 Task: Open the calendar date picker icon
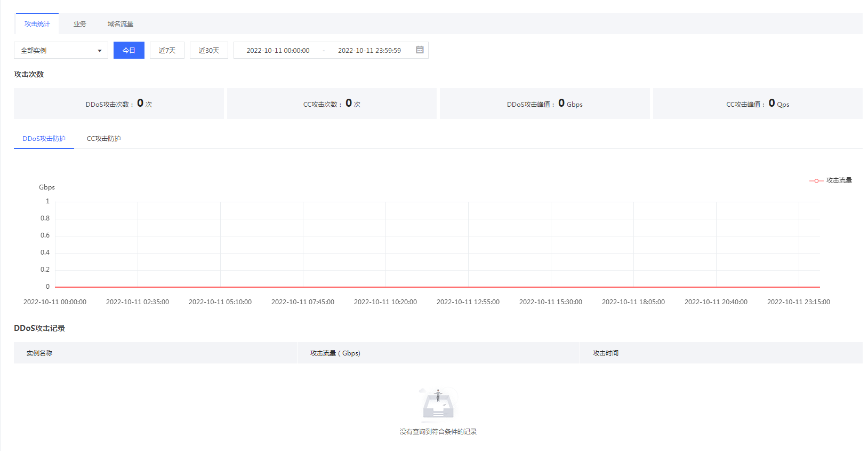click(x=420, y=50)
